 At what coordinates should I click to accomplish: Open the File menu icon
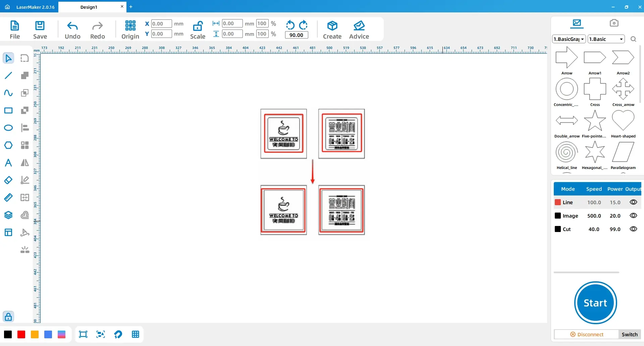[15, 30]
